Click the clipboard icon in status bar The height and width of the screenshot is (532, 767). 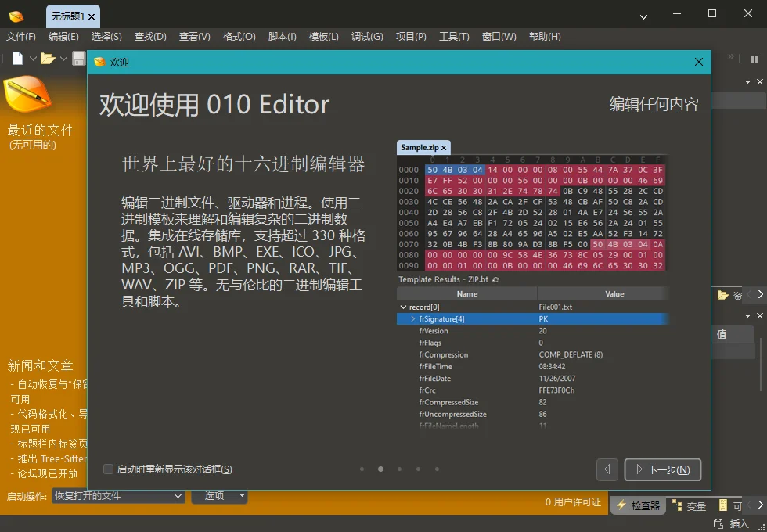(718, 523)
